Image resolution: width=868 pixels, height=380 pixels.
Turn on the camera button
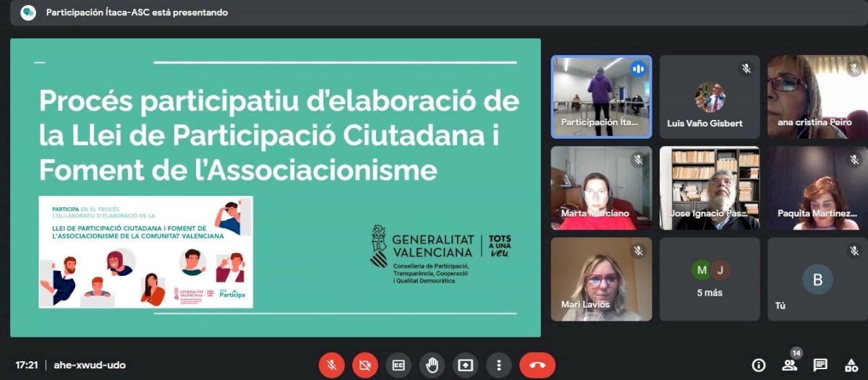point(365,365)
